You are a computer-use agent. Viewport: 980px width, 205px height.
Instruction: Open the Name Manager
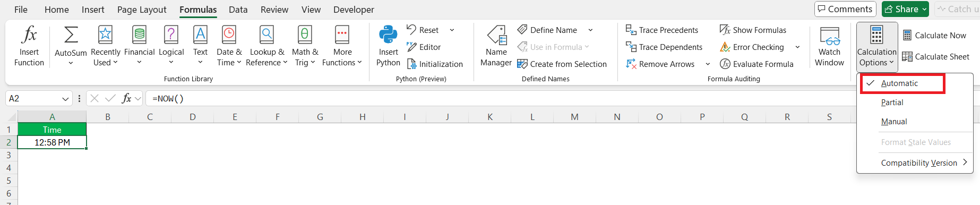[496, 47]
